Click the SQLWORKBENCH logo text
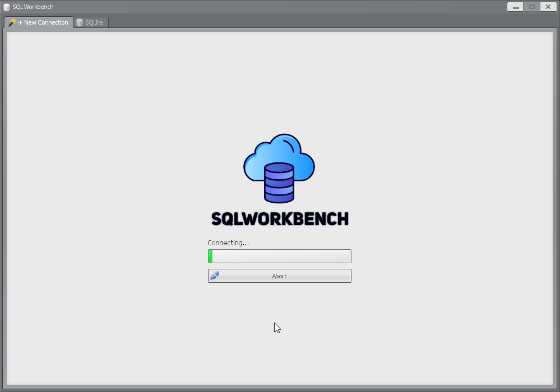 click(280, 219)
